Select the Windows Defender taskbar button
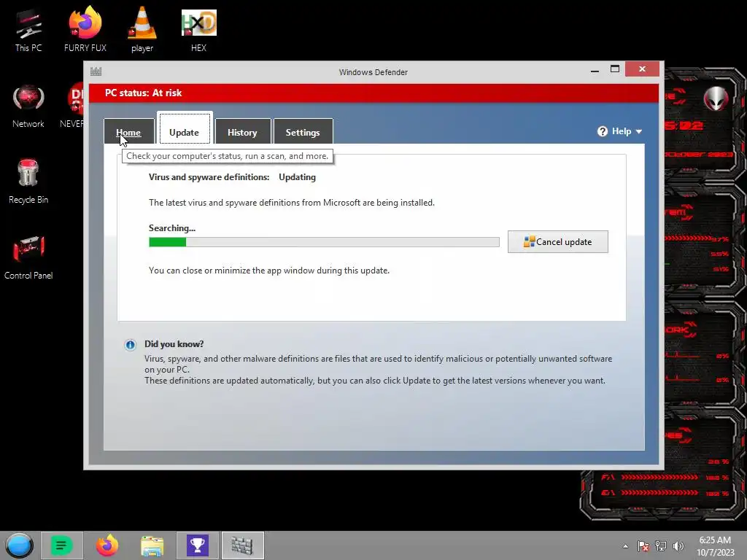Image resolution: width=747 pixels, height=560 pixels. tap(242, 545)
